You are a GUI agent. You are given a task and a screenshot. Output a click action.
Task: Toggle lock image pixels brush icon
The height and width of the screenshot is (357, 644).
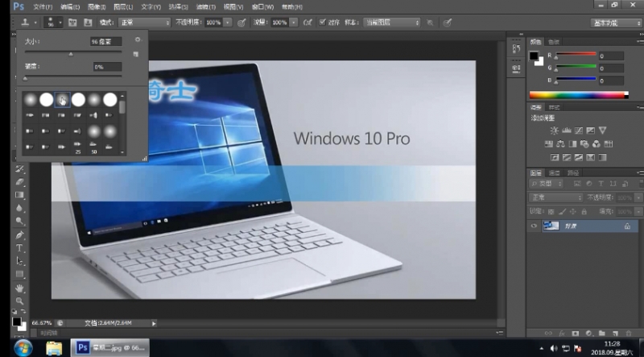562,211
